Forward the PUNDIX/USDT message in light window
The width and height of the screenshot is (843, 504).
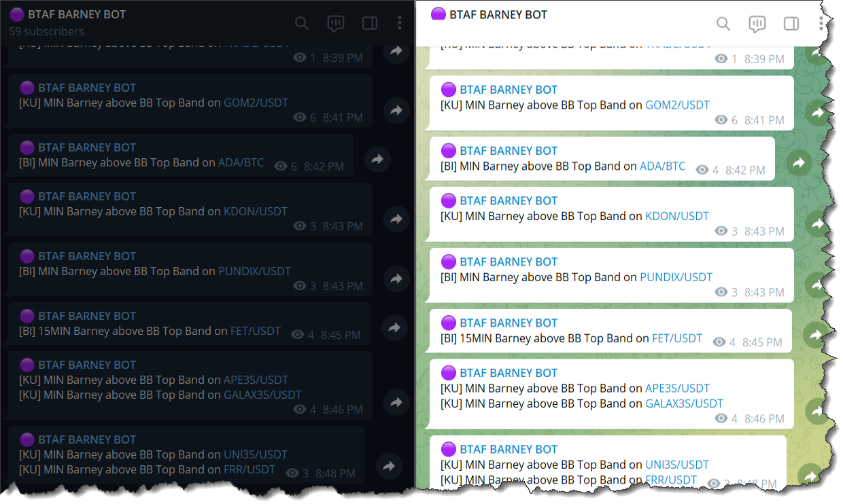pos(818,285)
